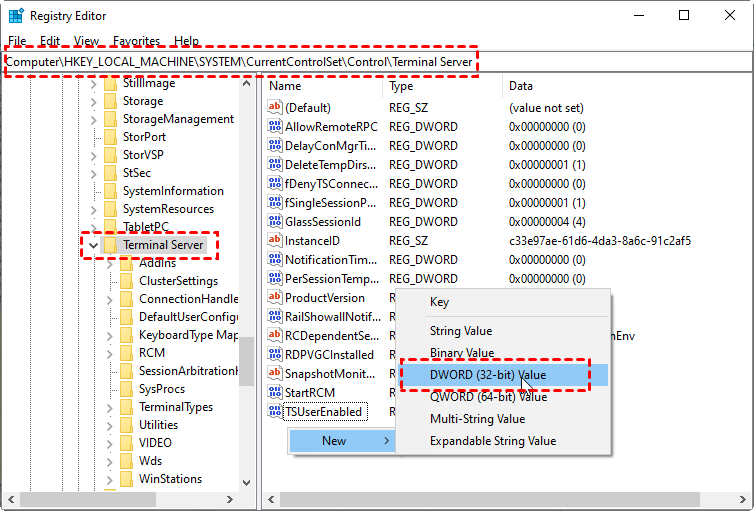Screen dimensions: 754x511
Task: Click the DWORD icon beside AllowRemoteRPC
Action: [x=275, y=127]
